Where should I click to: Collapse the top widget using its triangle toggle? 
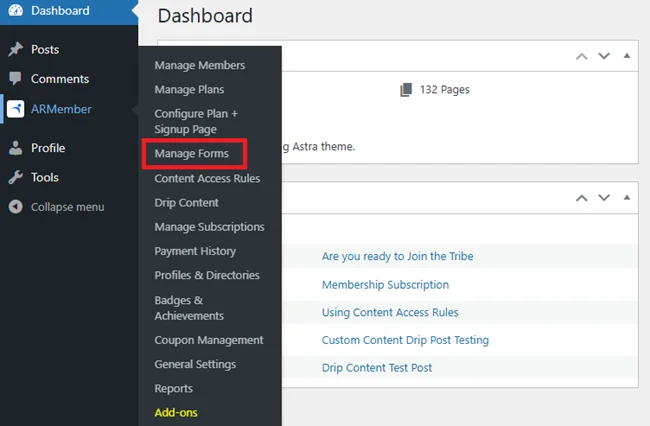point(627,56)
